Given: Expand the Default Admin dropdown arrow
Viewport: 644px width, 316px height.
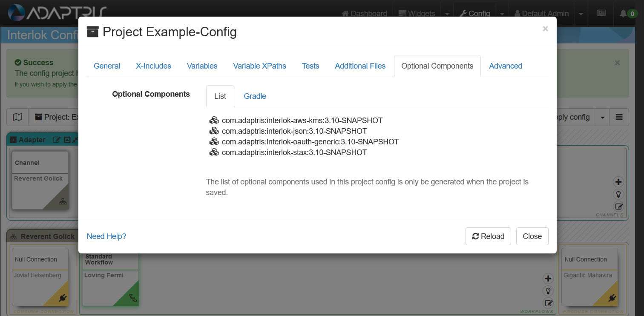Looking at the screenshot, I should pos(581,14).
